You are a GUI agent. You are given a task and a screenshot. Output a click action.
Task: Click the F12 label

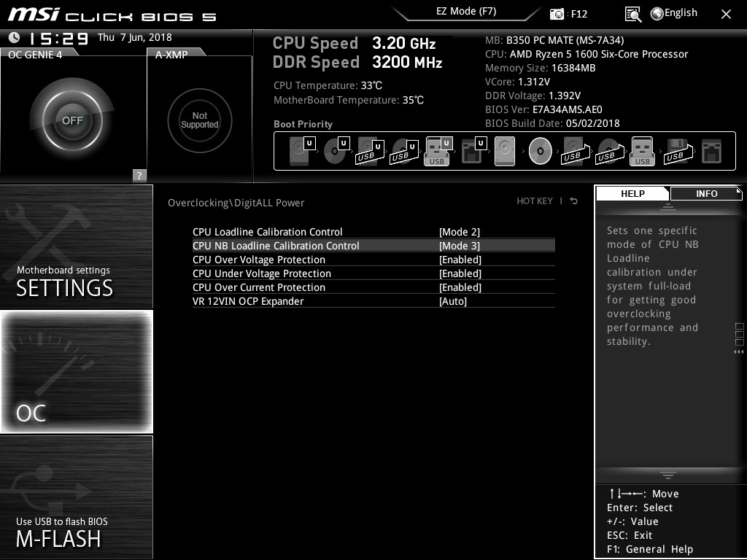(578, 14)
